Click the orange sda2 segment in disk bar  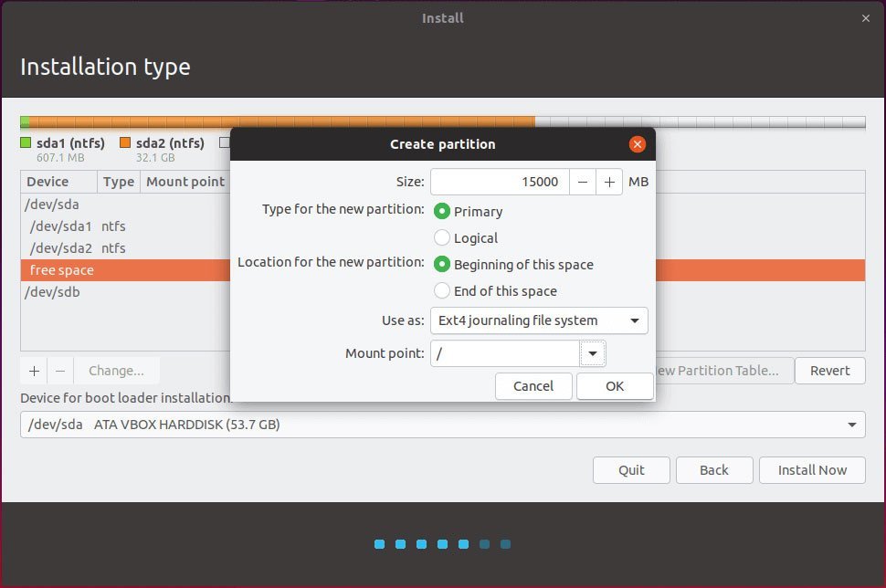(282, 121)
